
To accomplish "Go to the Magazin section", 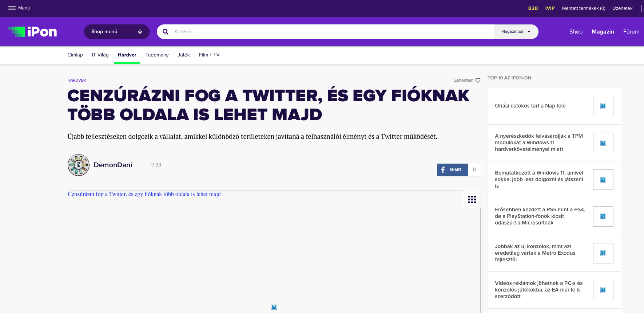I will (603, 32).
